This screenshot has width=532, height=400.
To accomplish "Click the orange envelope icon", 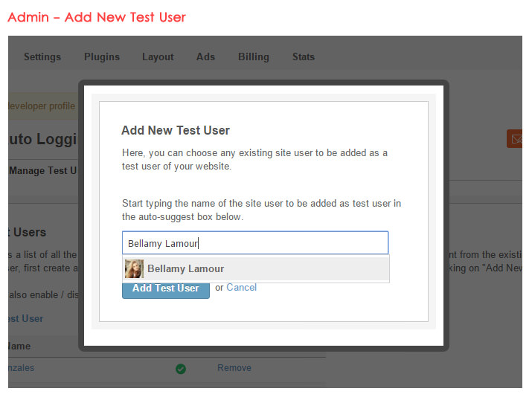I will (x=514, y=138).
